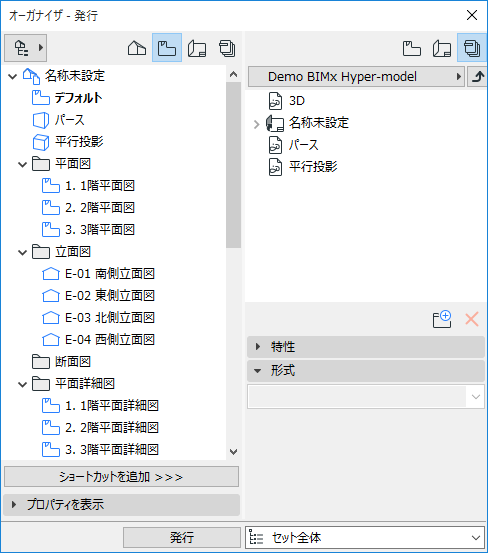Collapse the 形式 panel

(x=366, y=371)
